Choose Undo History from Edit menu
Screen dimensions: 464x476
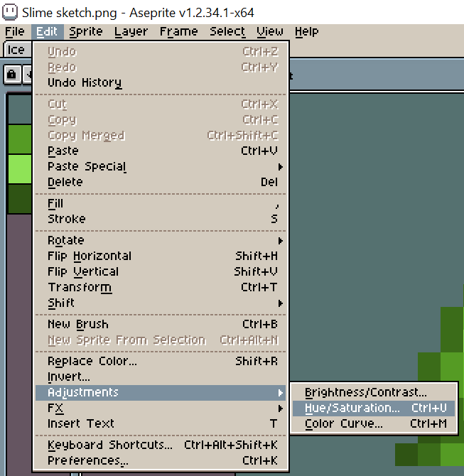click(161, 82)
